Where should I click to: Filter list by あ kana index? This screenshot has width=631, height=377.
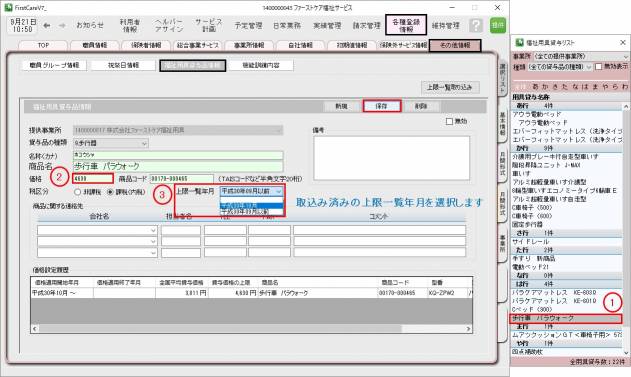(x=535, y=87)
